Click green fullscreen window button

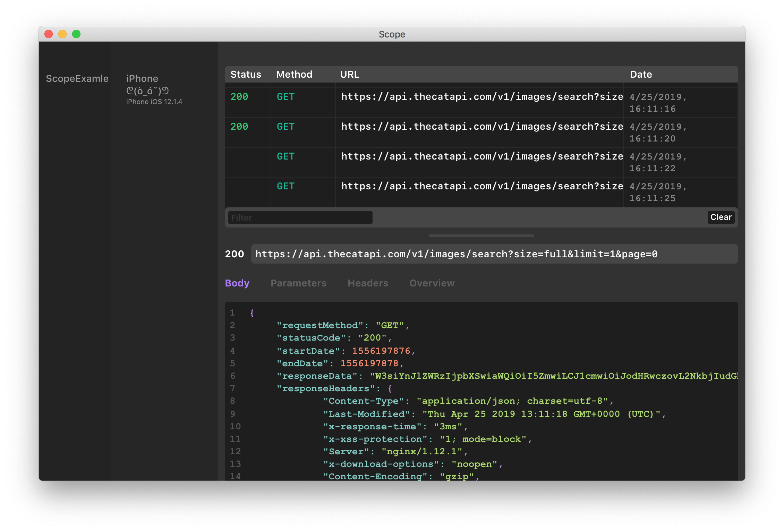pyautogui.click(x=76, y=34)
